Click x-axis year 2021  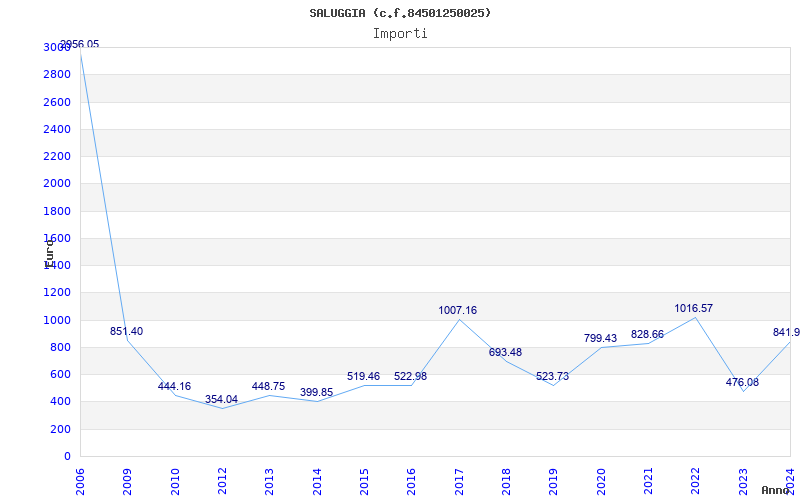648,482
